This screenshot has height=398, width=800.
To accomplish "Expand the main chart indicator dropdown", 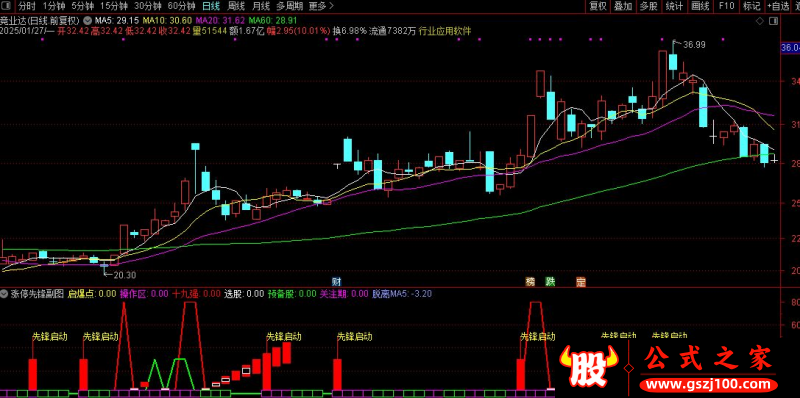I will [x=88, y=21].
